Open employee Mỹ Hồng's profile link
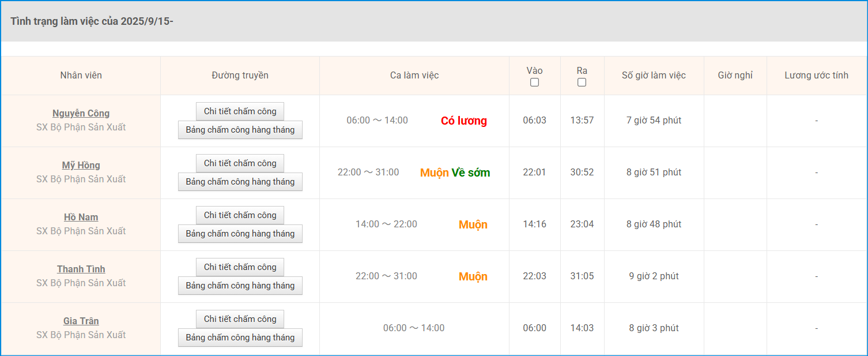The image size is (868, 356). click(81, 165)
